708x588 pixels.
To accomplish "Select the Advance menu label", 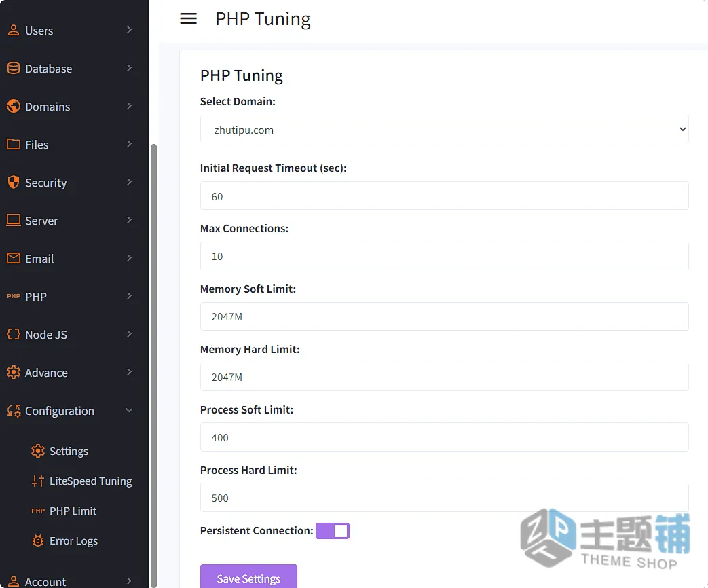I will click(46, 373).
